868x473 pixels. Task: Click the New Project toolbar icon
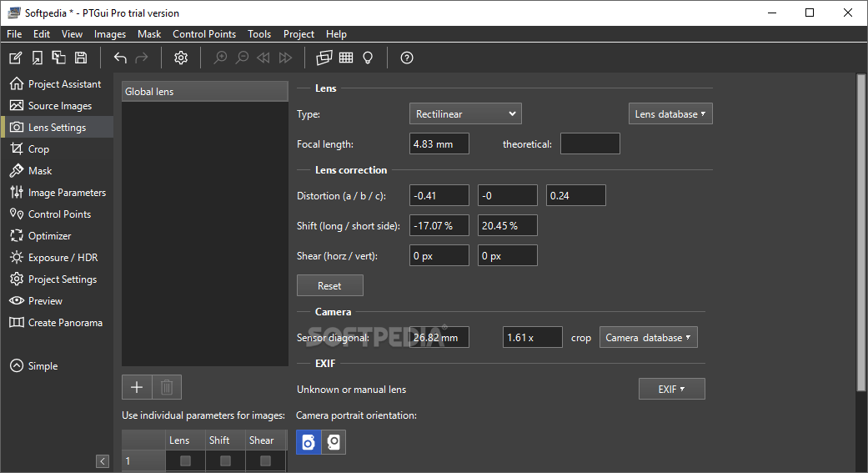pyautogui.click(x=16, y=58)
